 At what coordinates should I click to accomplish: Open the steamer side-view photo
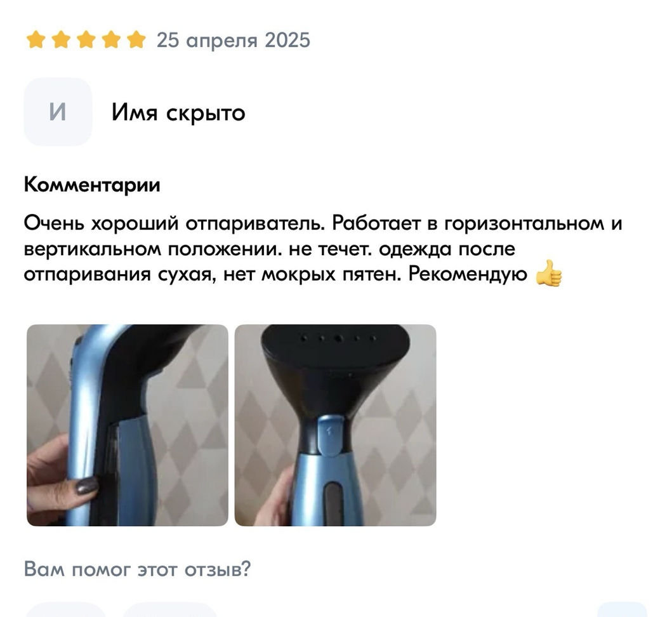pyautogui.click(x=128, y=425)
